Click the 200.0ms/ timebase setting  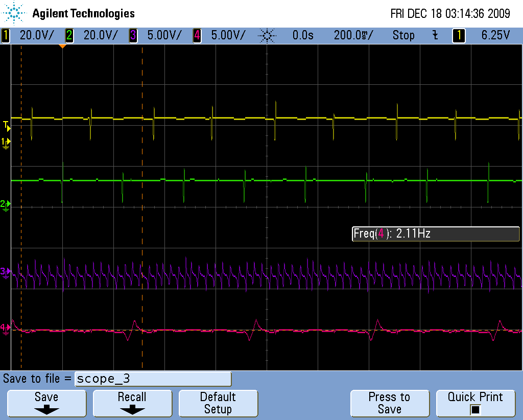click(353, 36)
